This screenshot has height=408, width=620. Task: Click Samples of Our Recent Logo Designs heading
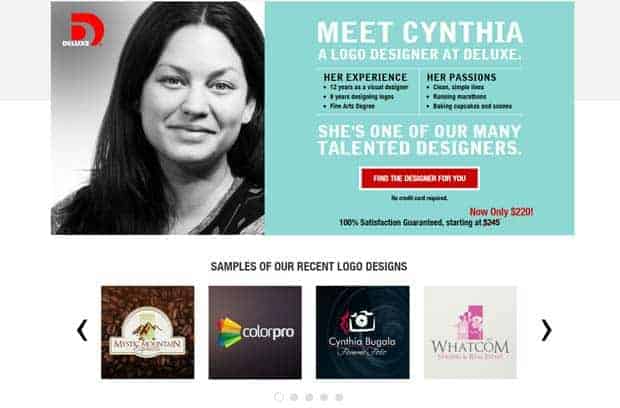tap(309, 266)
